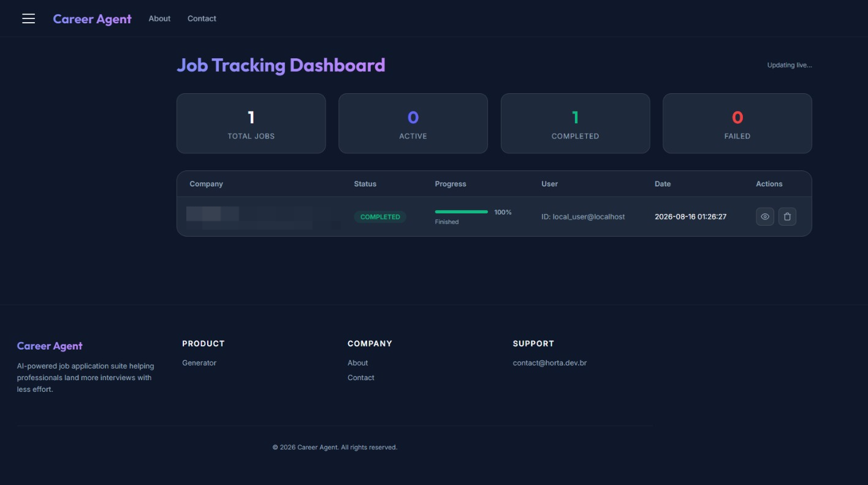868x485 pixels.
Task: Click the SUPPORT footer heading
Action: pyautogui.click(x=533, y=343)
